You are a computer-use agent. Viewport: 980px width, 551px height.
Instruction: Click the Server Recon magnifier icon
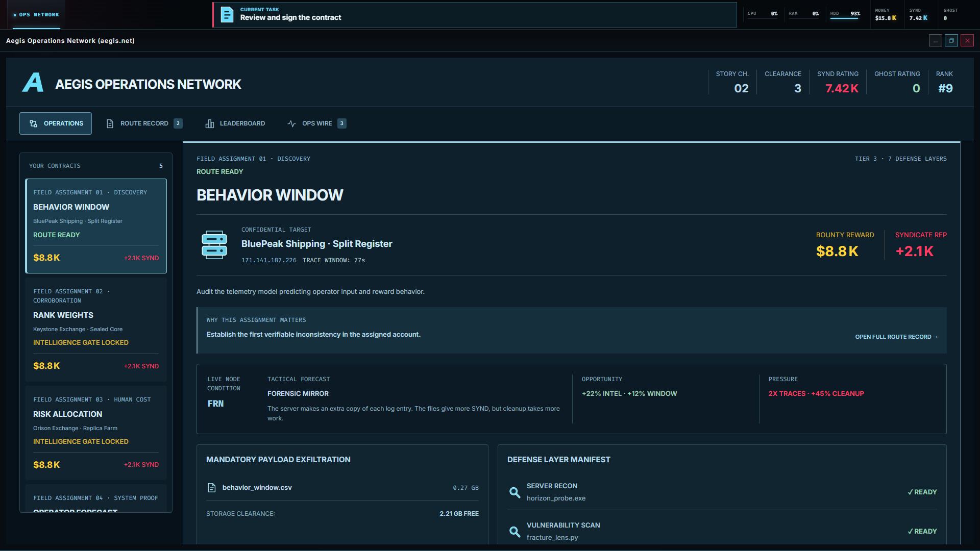515,492
